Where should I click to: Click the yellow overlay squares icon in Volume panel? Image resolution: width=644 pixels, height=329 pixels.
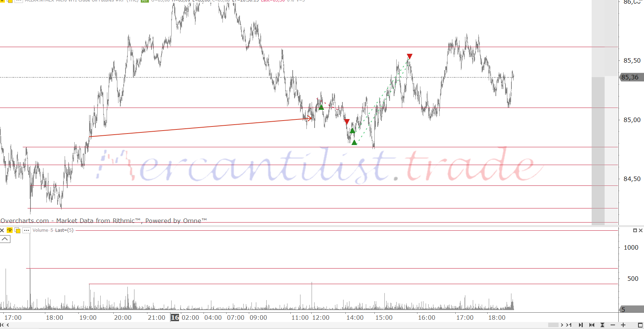(x=17, y=230)
